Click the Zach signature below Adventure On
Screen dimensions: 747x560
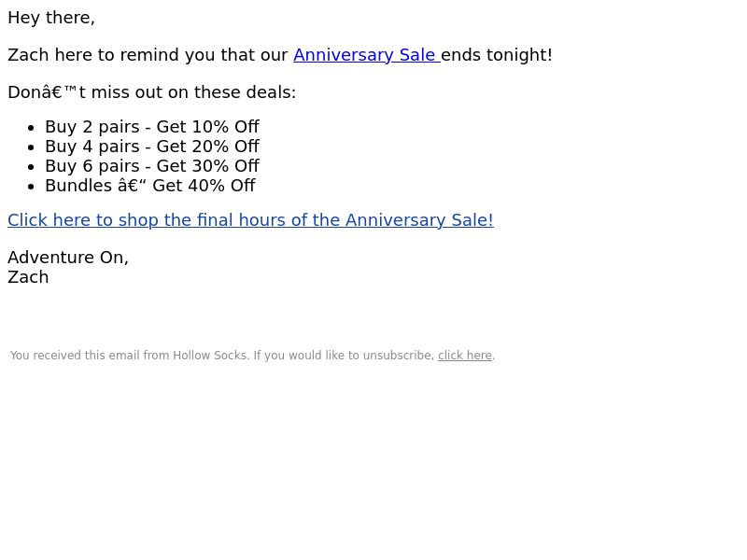point(28,277)
